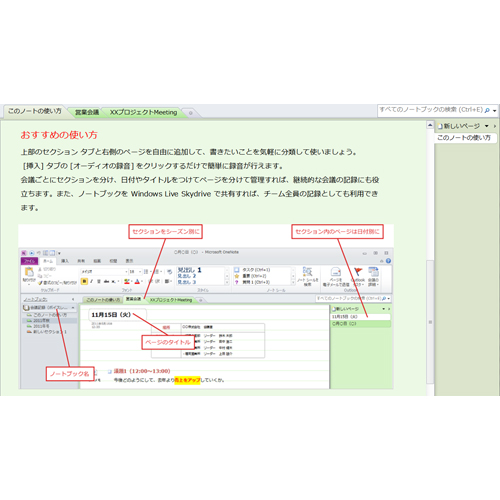Click the blue help question mark icon
Screen dimensions: 500x500
pos(388,261)
